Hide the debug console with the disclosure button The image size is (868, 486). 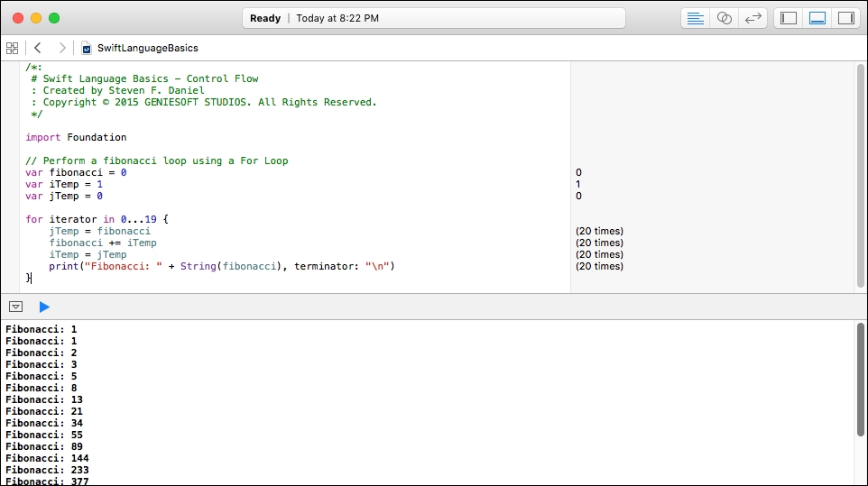coord(16,307)
